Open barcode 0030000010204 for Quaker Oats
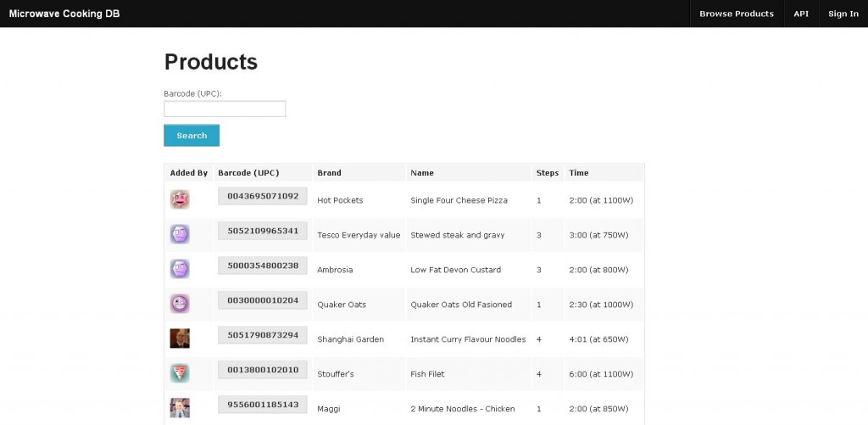Viewport: 868px width, 425px height. pos(263,300)
